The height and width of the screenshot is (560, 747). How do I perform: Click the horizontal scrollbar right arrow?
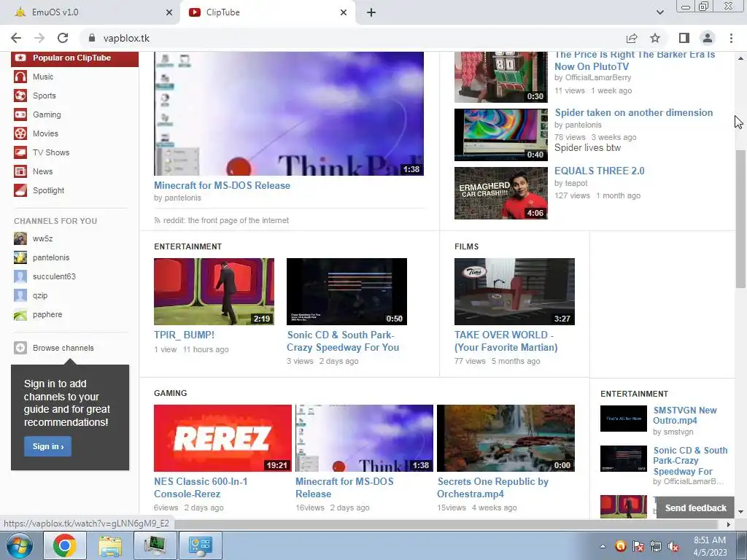[728, 524]
